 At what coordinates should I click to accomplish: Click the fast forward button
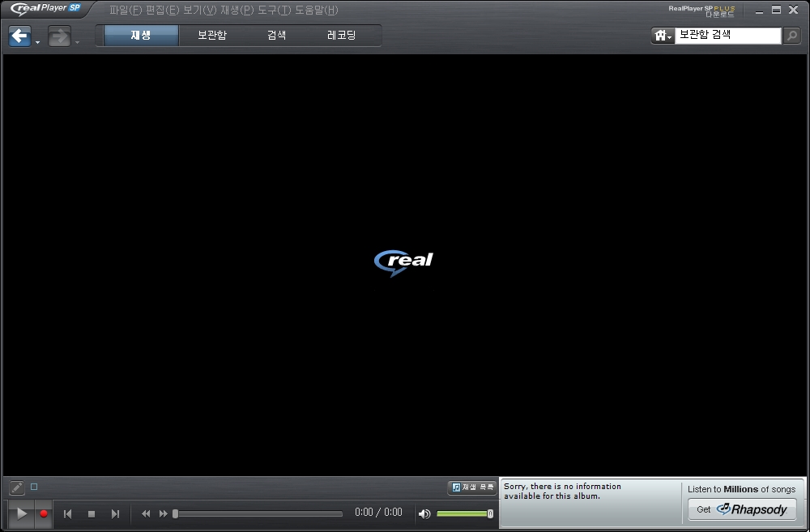point(164,514)
